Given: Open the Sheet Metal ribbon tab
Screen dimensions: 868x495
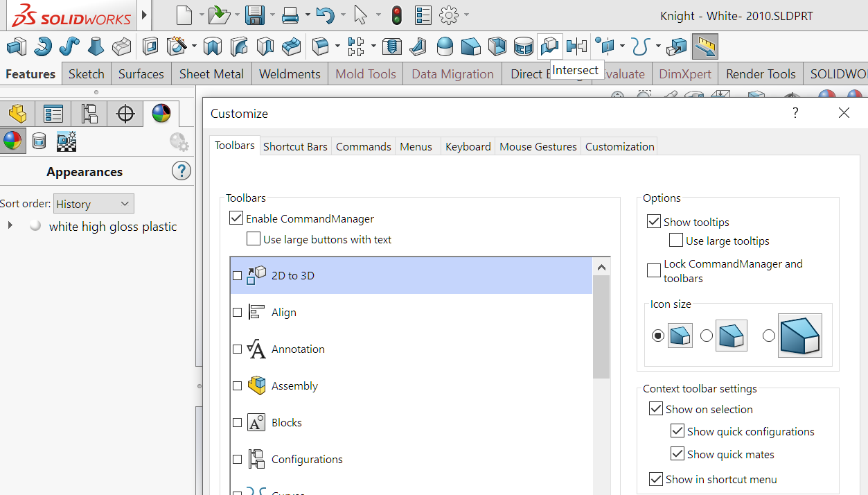Looking at the screenshot, I should coord(211,73).
